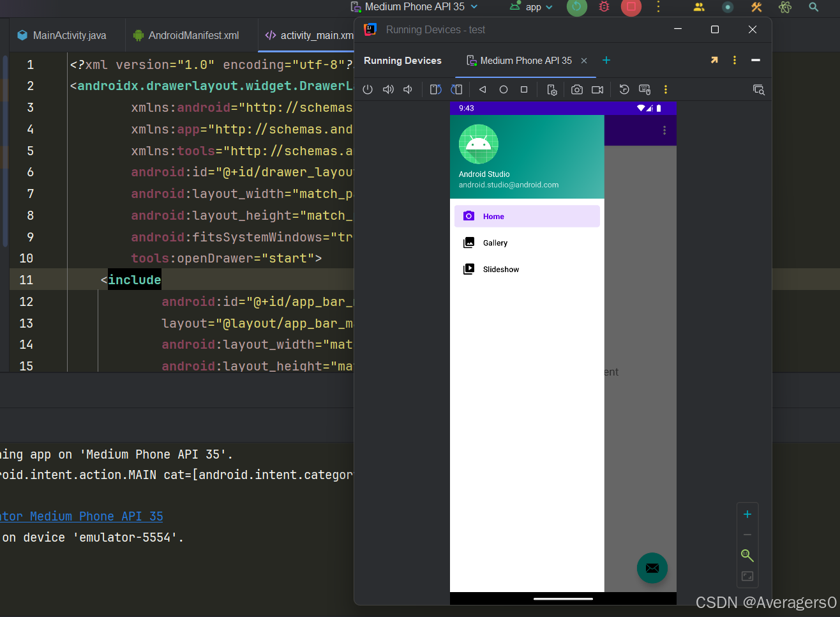Open emulator toolbar more options dots
Image resolution: width=840 pixels, height=617 pixels.
pos(666,89)
